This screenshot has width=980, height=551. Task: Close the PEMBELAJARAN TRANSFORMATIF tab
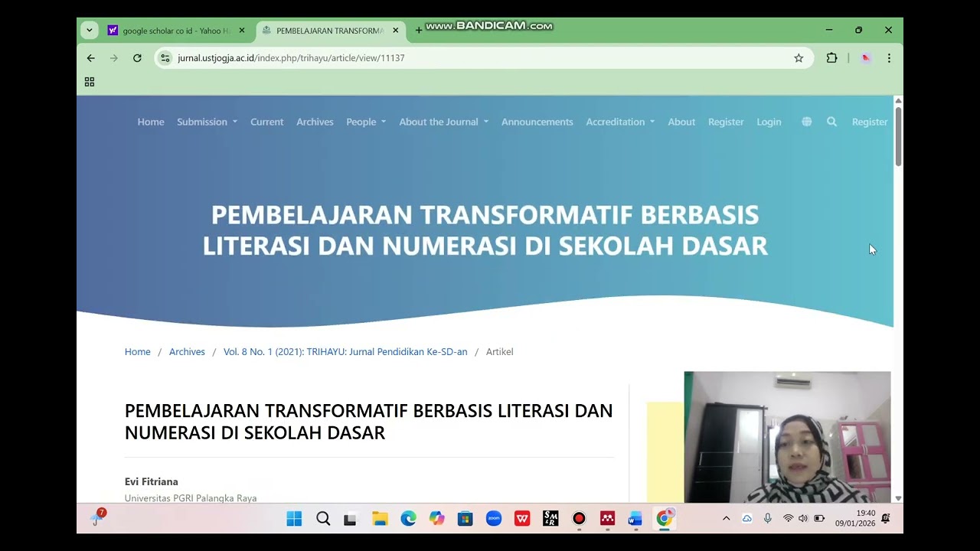[396, 31]
